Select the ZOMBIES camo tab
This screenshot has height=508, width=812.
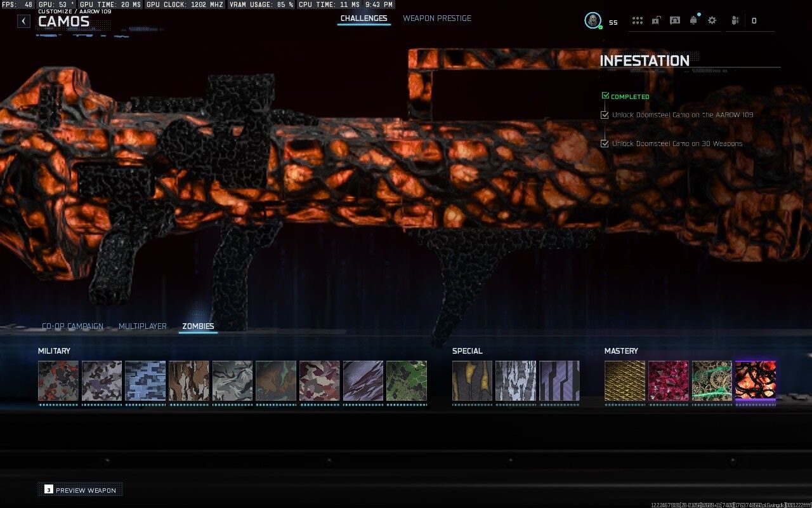[198, 326]
